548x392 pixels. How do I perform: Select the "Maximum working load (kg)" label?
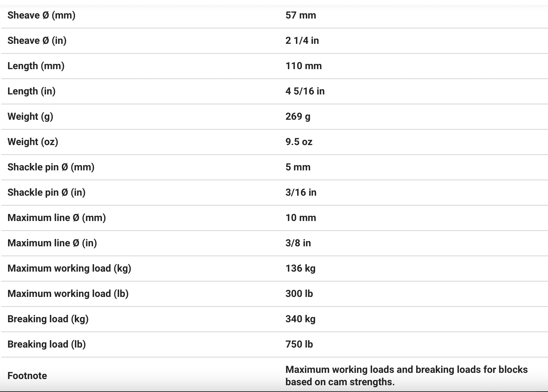tap(69, 268)
